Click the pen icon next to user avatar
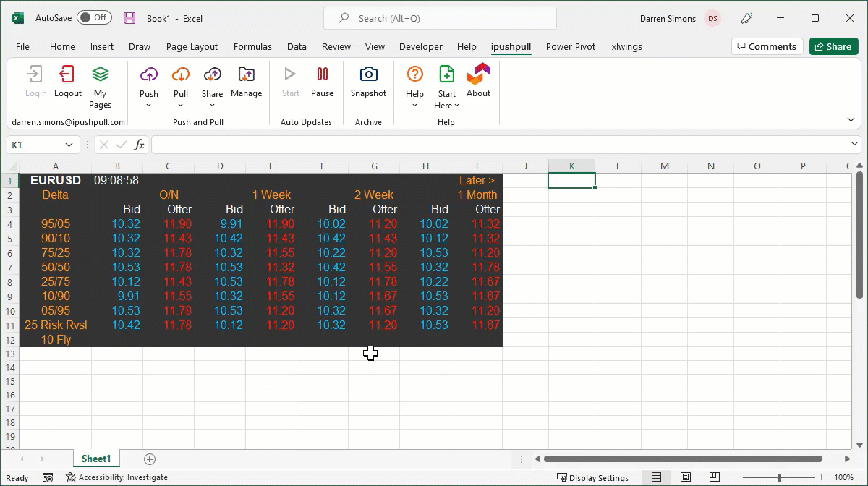Screen dimensions: 868x486 (747, 18)
